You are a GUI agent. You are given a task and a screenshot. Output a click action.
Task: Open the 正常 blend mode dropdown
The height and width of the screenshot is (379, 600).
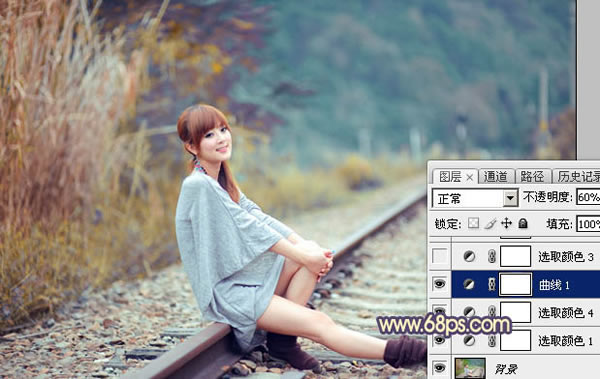475,198
